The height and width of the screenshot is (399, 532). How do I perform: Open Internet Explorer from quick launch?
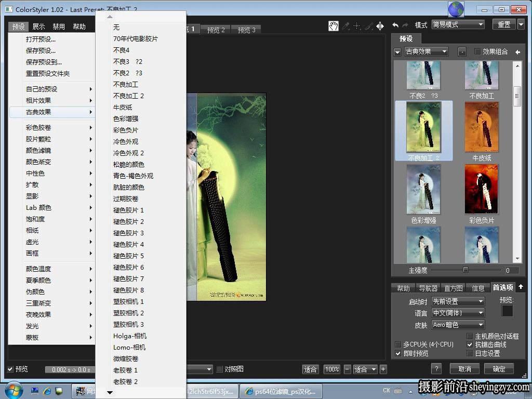(47, 391)
